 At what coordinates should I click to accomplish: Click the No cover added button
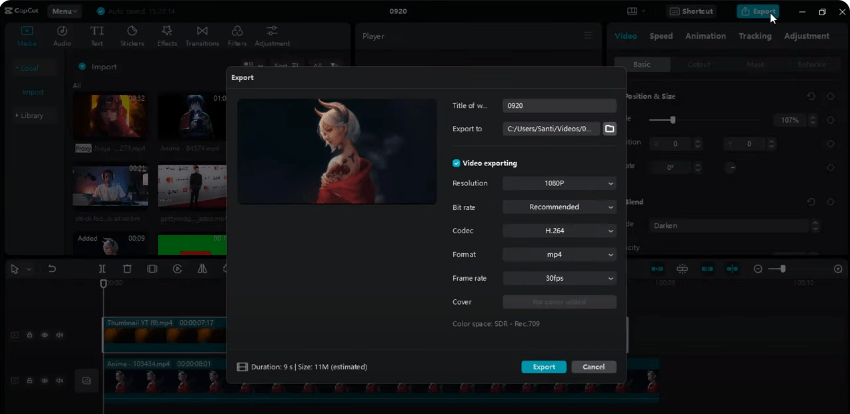(x=559, y=302)
